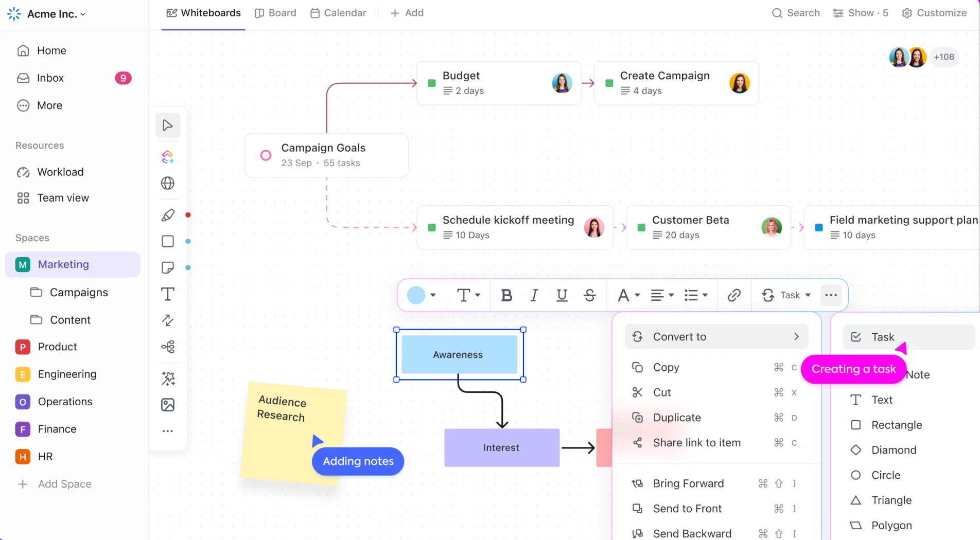Open the AI generate tool in toolbar
The height and width of the screenshot is (540, 980).
click(x=168, y=156)
